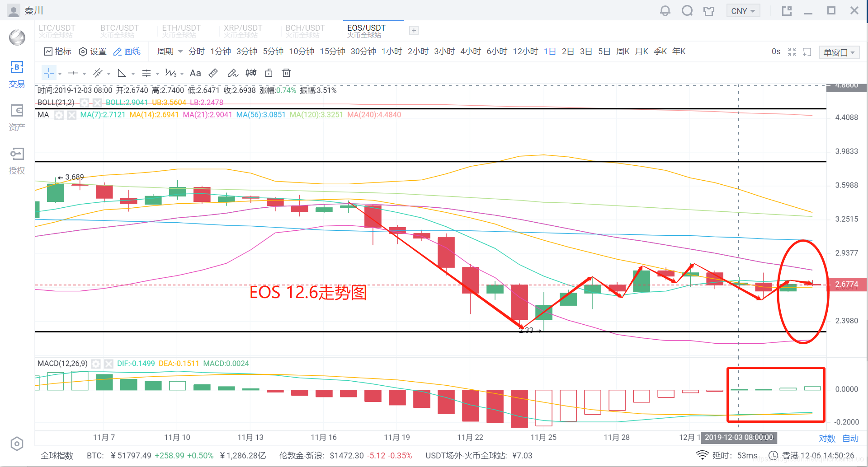Switch to the BTC/USDT tab

coord(119,31)
